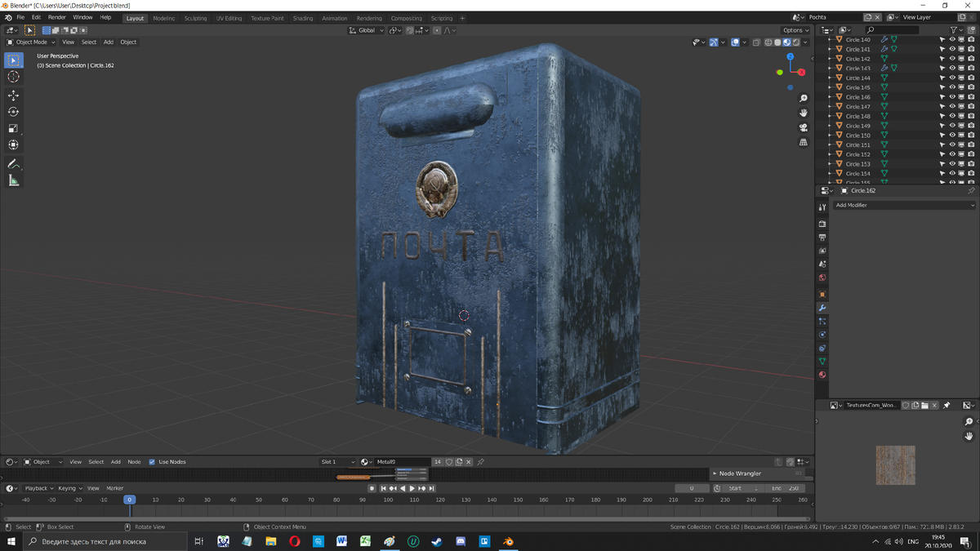
Task: Uncheck the Use Nodes checkbox
Action: [x=152, y=462]
